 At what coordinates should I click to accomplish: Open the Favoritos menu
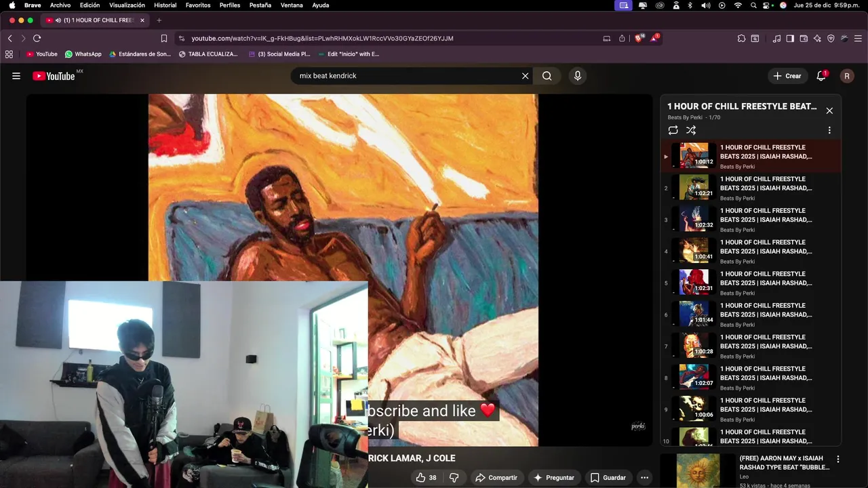(198, 5)
